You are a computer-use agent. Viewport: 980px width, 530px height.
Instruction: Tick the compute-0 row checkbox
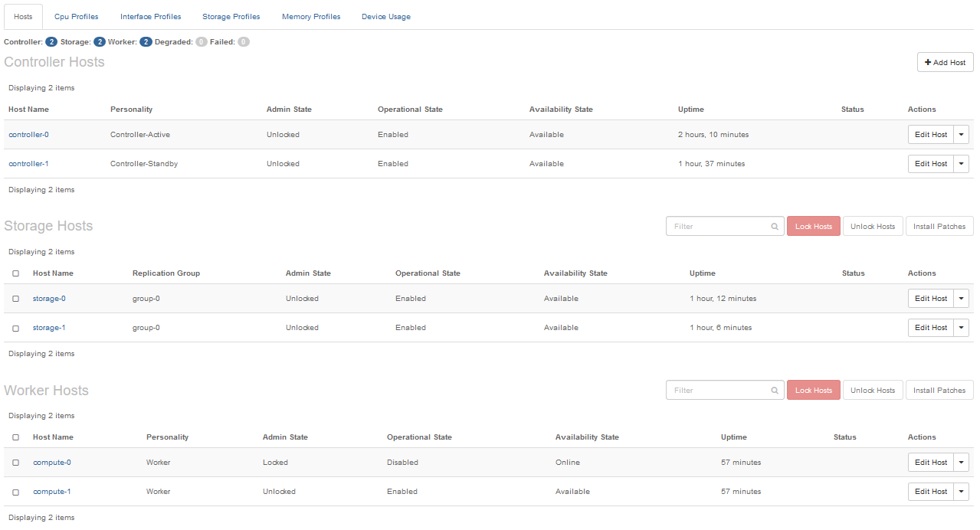click(x=16, y=463)
